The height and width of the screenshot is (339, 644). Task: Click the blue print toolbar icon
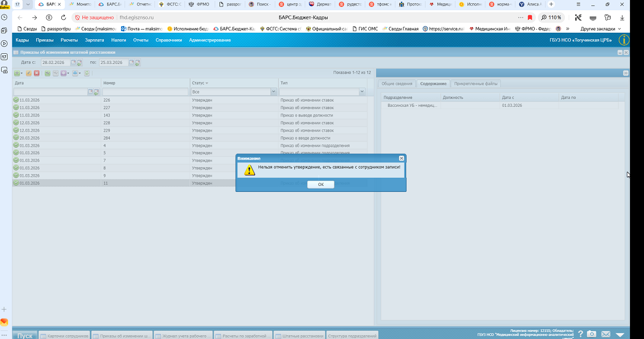tap(75, 74)
